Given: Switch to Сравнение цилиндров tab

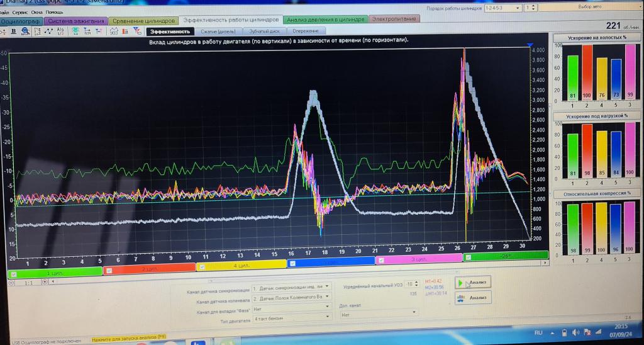Looking at the screenshot, I should [x=144, y=21].
